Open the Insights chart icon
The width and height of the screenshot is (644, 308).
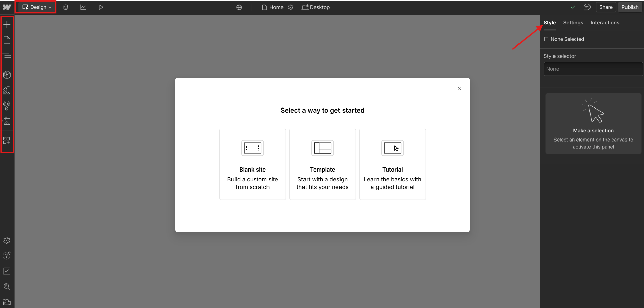(83, 7)
